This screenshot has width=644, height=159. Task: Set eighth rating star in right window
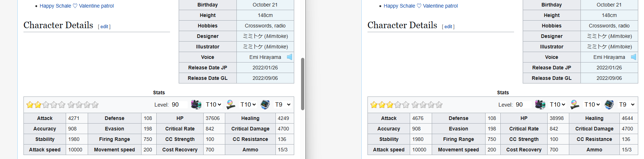pos(431,105)
